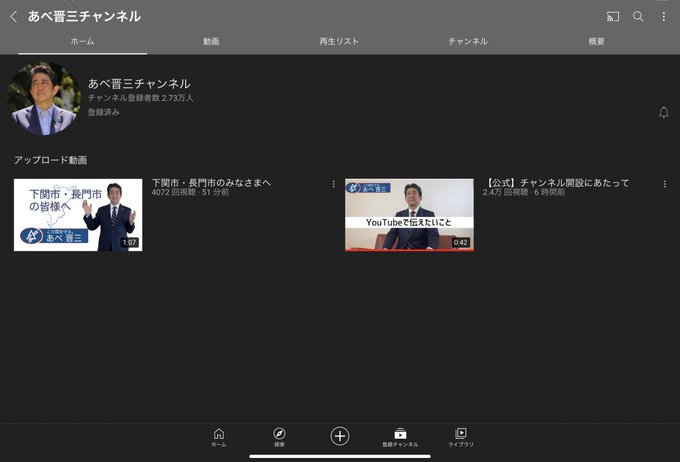
Task: Select the channel name あべ晋三チャンネル beside avatar
Action: 139,83
